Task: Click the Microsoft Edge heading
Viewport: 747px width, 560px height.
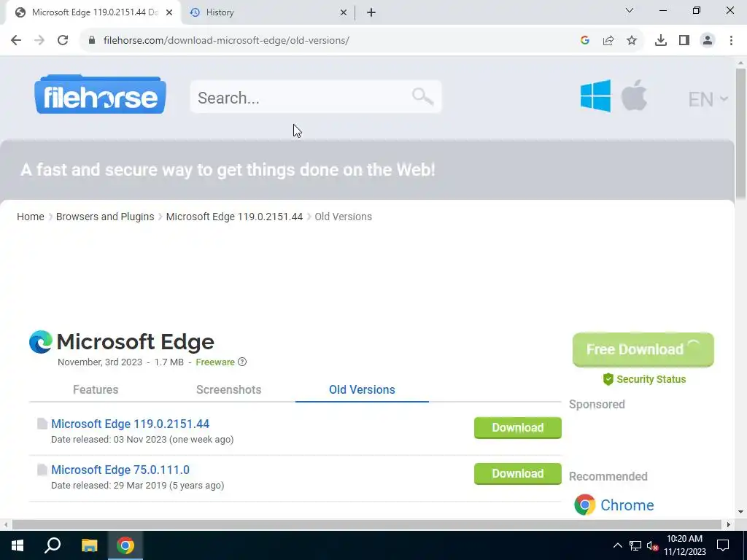Action: point(135,342)
